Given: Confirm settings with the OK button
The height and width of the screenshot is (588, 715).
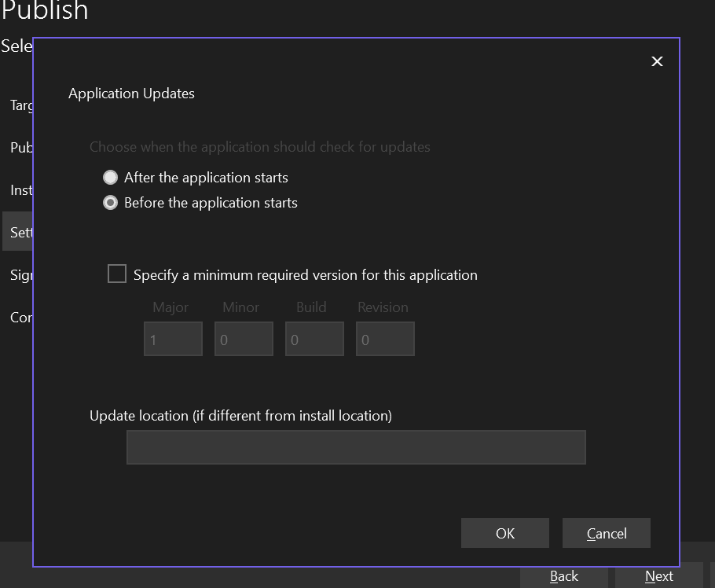Looking at the screenshot, I should point(504,532).
